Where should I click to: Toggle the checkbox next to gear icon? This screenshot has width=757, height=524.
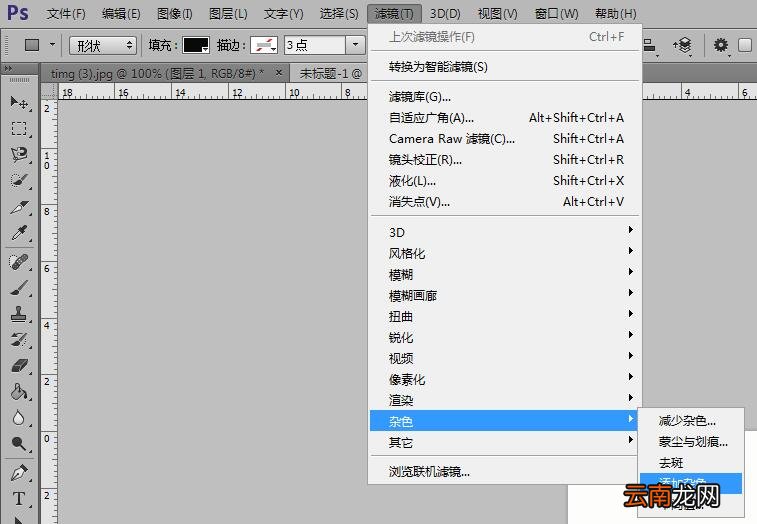pyautogui.click(x=745, y=45)
